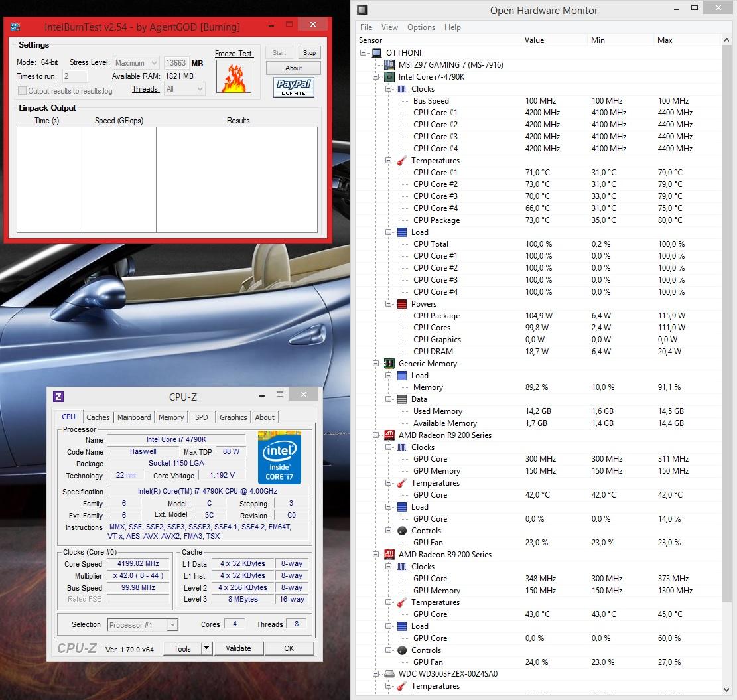Select the Used Memory row

(x=538, y=411)
